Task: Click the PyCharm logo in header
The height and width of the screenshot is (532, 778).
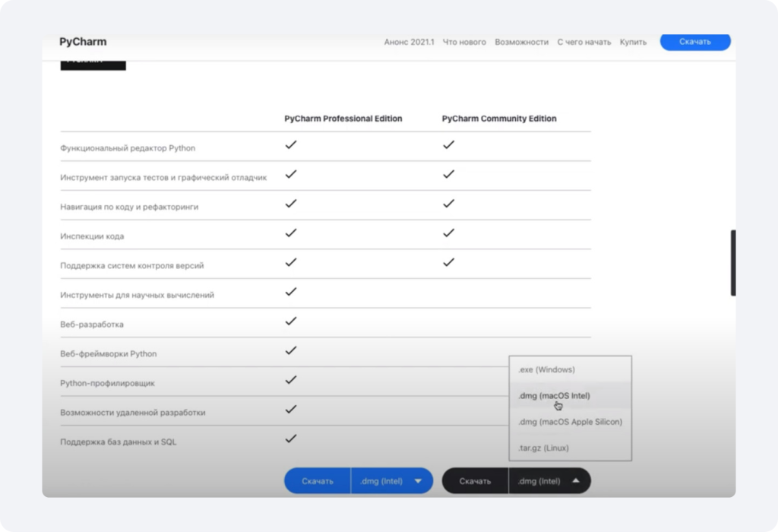Action: click(83, 42)
